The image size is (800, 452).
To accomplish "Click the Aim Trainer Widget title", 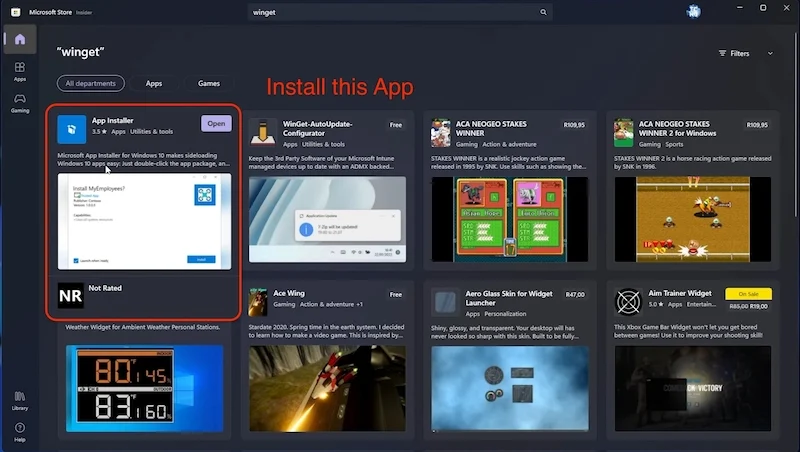I will click(x=680, y=293).
